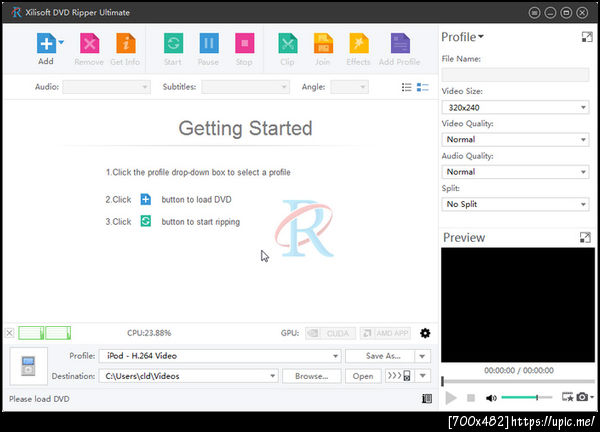Image resolution: width=600 pixels, height=432 pixels.
Task: Open the Add button dropdown arrow
Action: (61, 42)
